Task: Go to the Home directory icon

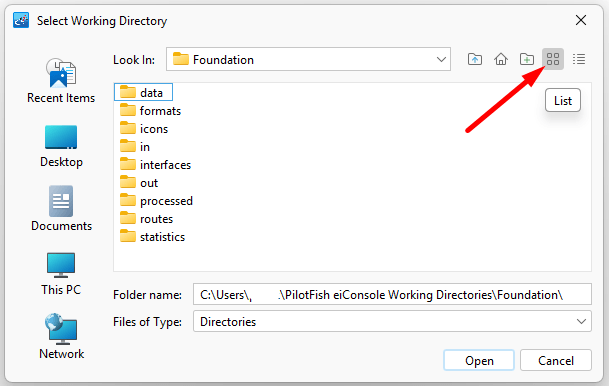Action: click(501, 59)
